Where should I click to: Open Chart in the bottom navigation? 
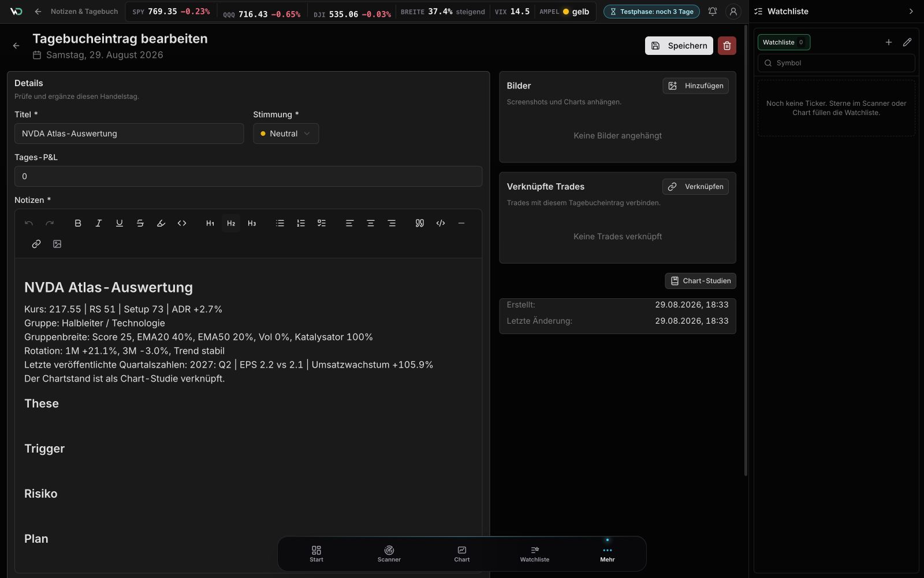[x=462, y=554]
